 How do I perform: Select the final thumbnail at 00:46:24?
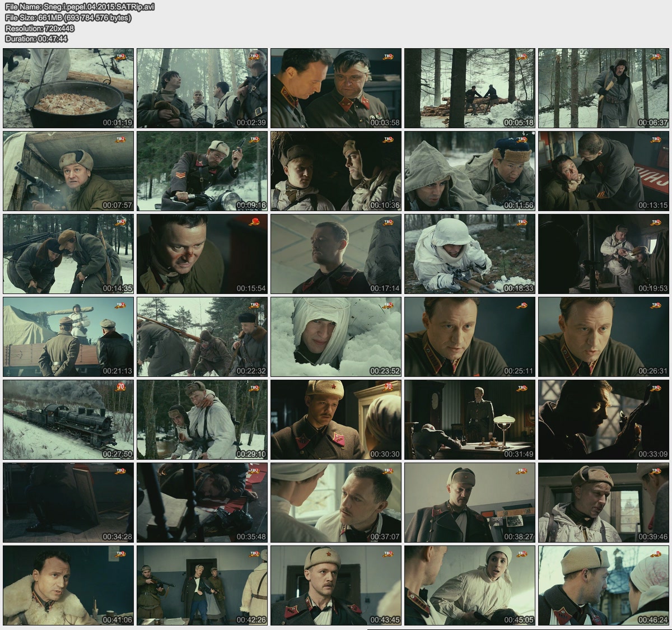604,586
